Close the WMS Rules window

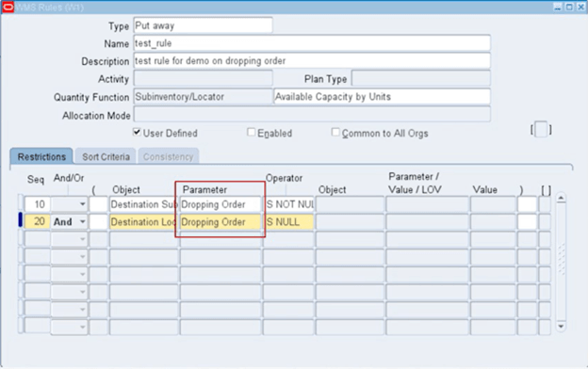pyautogui.click(x=580, y=8)
